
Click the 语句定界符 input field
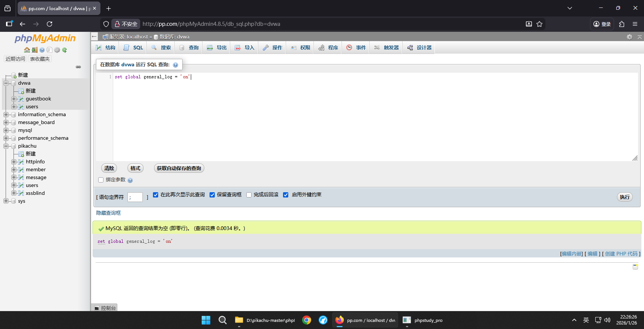coord(135,197)
